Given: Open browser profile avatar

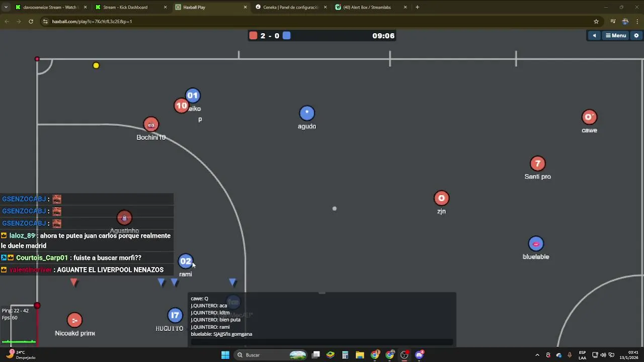Looking at the screenshot, I should [x=625, y=22].
